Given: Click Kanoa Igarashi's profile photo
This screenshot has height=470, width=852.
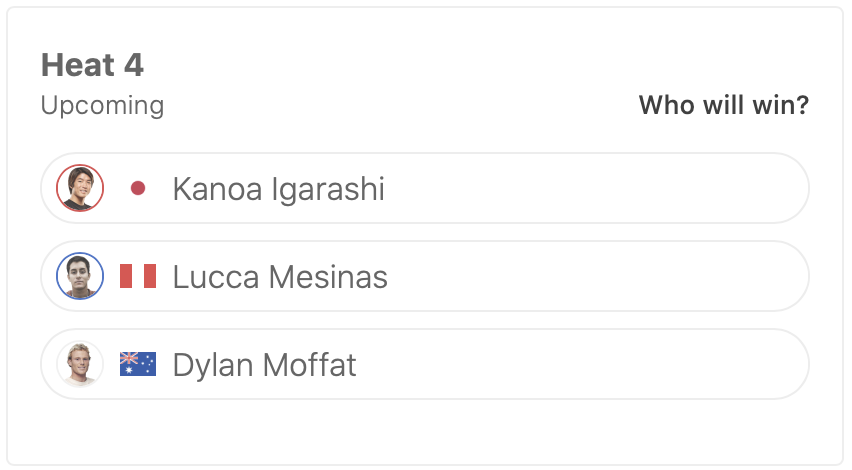Looking at the screenshot, I should tap(80, 188).
